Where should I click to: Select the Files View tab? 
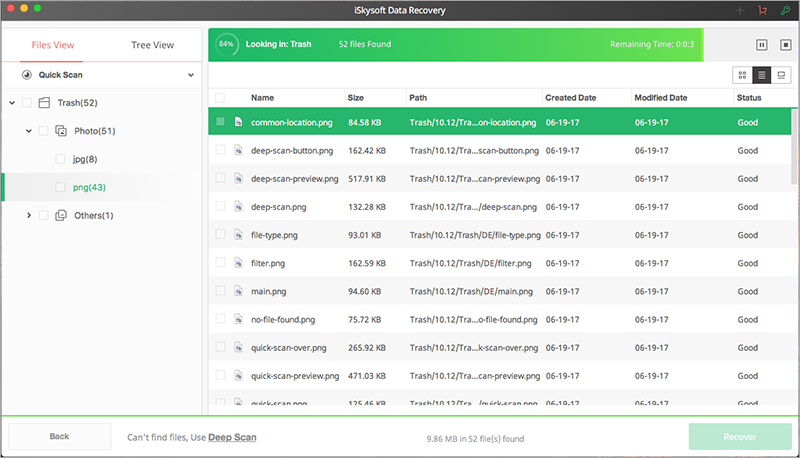tap(51, 45)
